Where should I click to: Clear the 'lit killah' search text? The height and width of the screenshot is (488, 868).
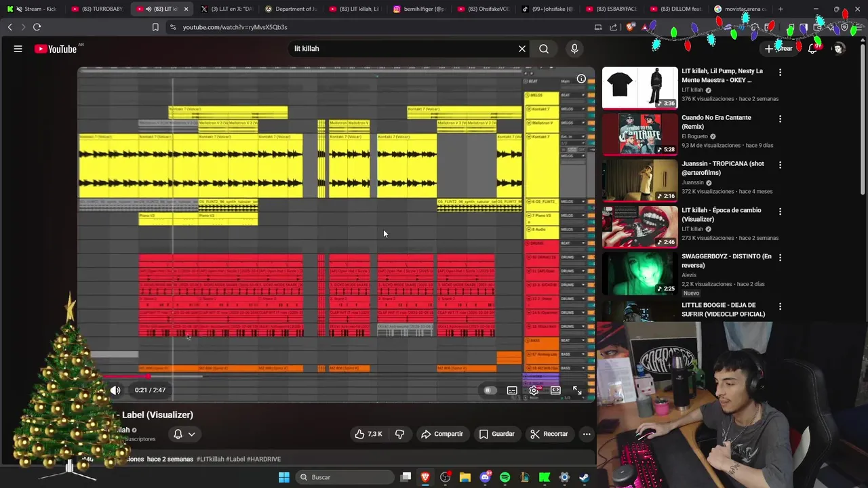522,49
